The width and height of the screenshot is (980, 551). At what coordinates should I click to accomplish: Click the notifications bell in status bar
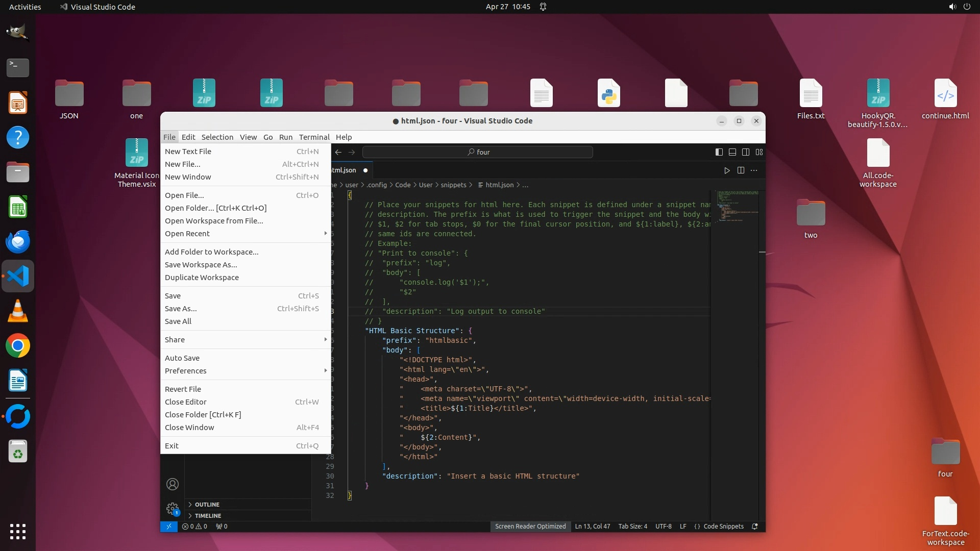pos(755,527)
